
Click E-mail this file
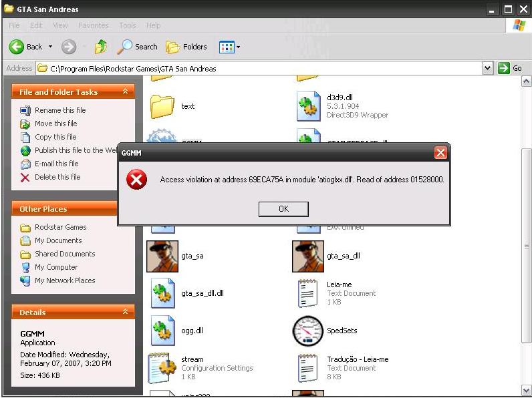(x=57, y=164)
